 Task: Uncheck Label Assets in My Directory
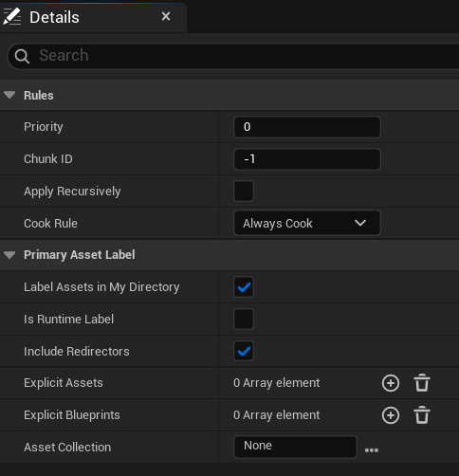(x=244, y=287)
